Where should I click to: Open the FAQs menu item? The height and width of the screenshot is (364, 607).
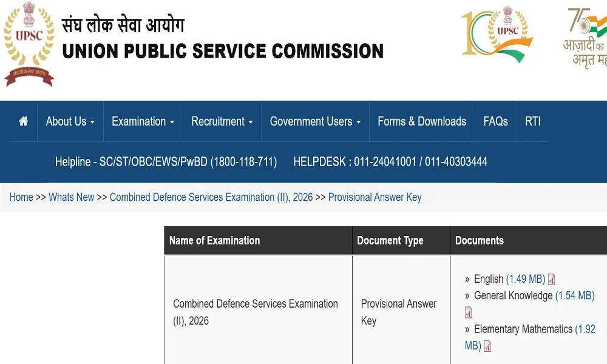tap(495, 121)
